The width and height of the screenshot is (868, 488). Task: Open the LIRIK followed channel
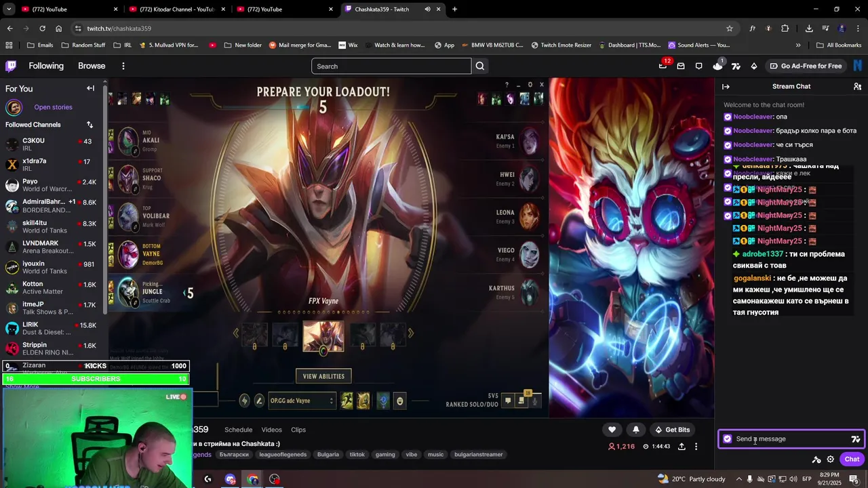tap(53, 328)
